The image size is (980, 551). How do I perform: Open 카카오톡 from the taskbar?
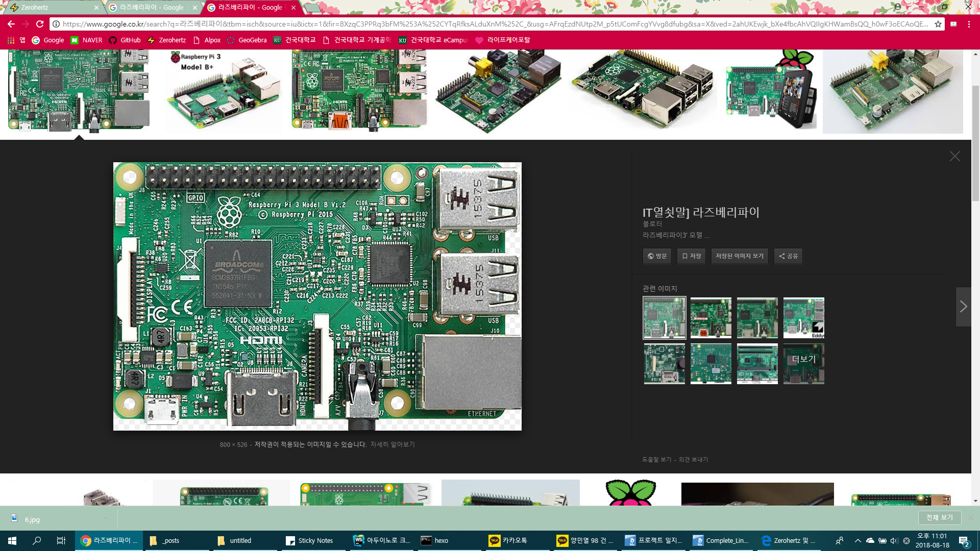click(x=518, y=540)
